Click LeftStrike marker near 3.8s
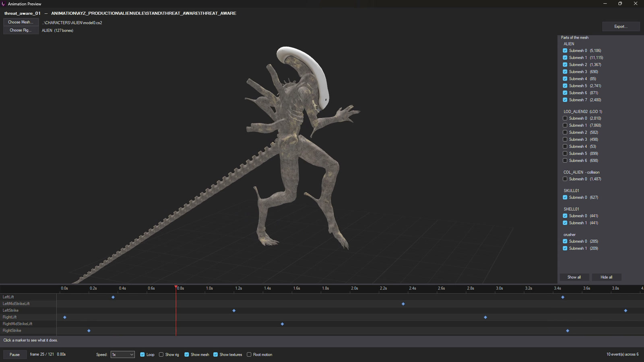The width and height of the screenshot is (644, 362). click(x=625, y=311)
